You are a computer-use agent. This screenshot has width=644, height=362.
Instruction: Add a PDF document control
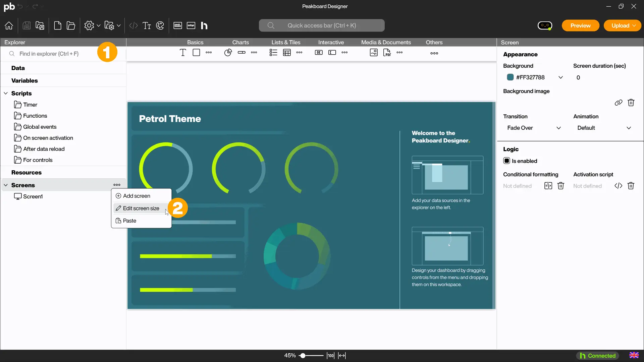point(387,53)
